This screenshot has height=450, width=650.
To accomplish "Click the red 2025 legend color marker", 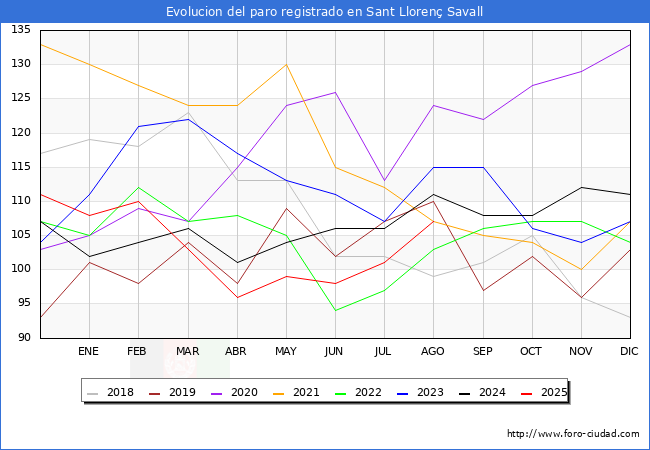I will (x=526, y=393).
